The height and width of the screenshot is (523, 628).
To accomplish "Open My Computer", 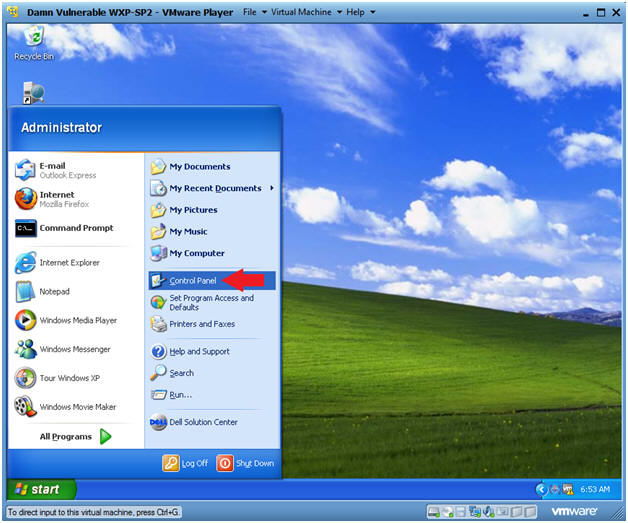I will click(212, 253).
